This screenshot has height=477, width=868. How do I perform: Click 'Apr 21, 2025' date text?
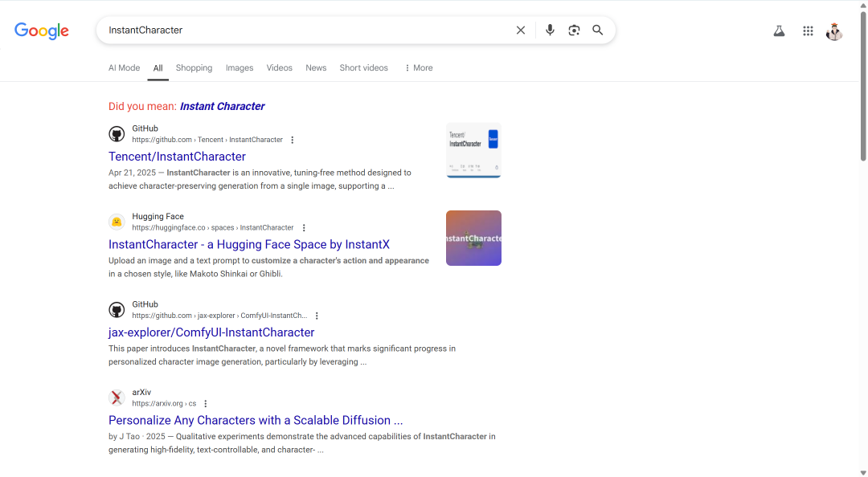[x=133, y=173]
